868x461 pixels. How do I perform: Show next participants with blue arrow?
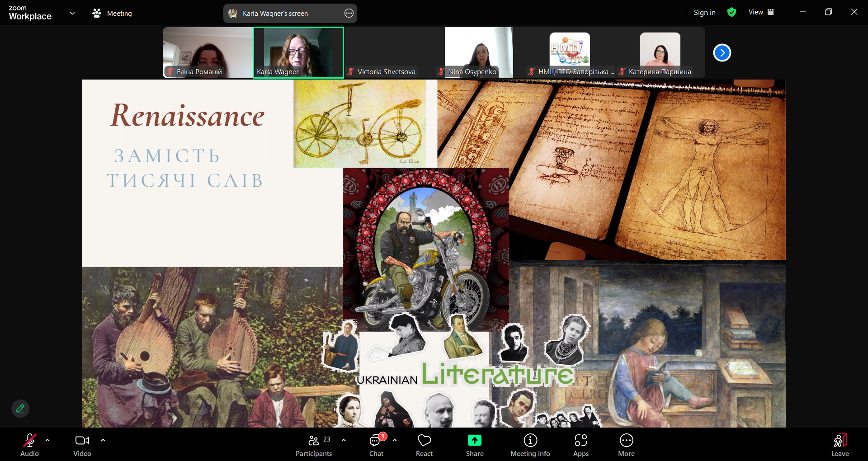[x=722, y=53]
